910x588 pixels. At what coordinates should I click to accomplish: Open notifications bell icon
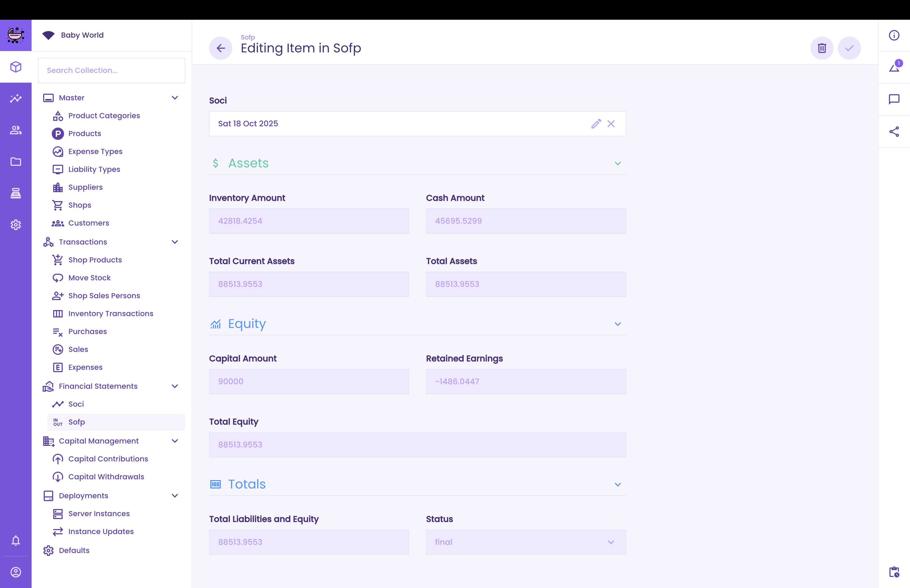point(16,540)
